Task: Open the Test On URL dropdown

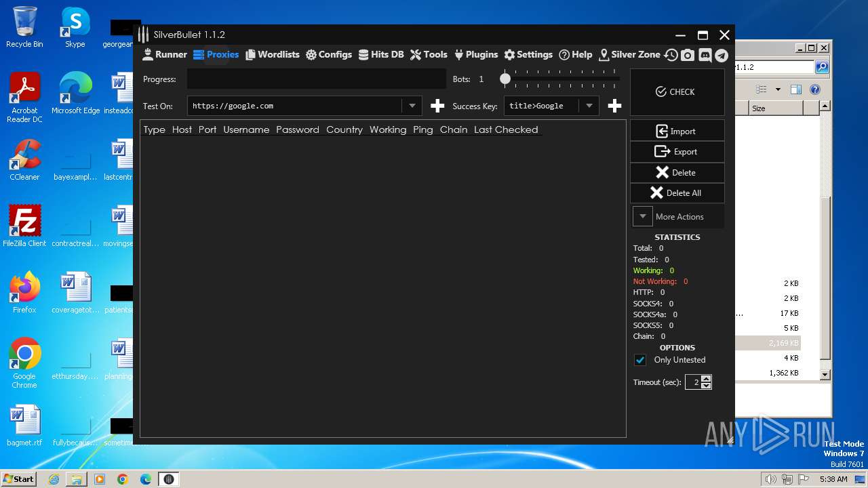Action: (x=412, y=106)
